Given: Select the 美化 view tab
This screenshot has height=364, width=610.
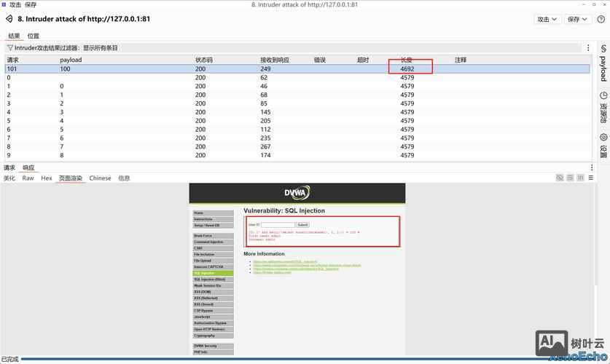Looking at the screenshot, I should click(9, 178).
